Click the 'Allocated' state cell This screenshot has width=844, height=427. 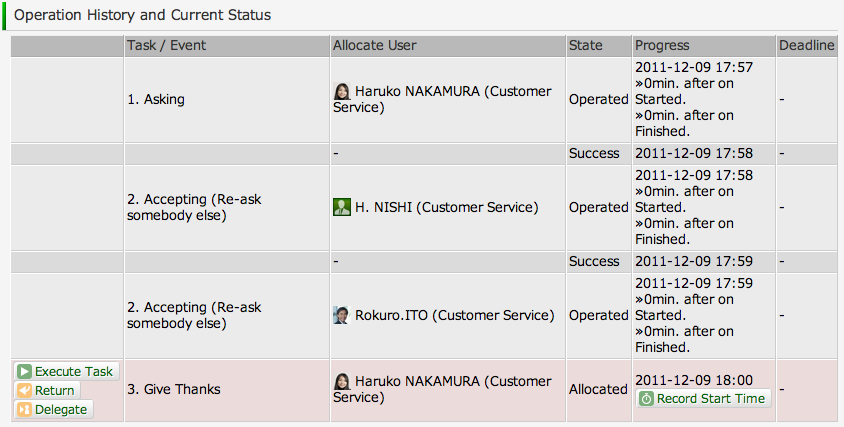point(598,389)
